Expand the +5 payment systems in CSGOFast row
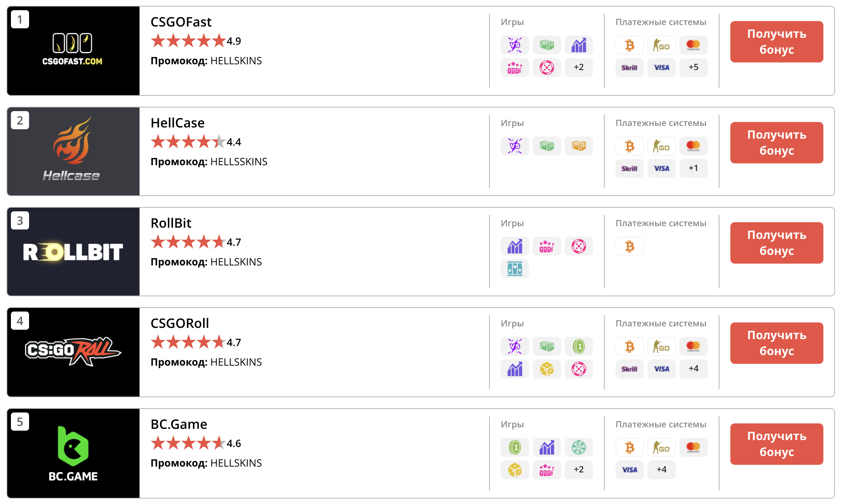The width and height of the screenshot is (843, 504). (x=693, y=68)
